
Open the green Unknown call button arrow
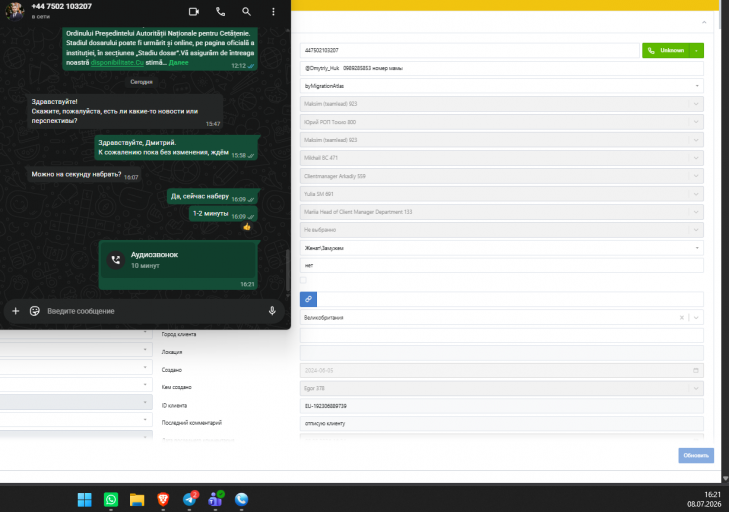tap(696, 50)
